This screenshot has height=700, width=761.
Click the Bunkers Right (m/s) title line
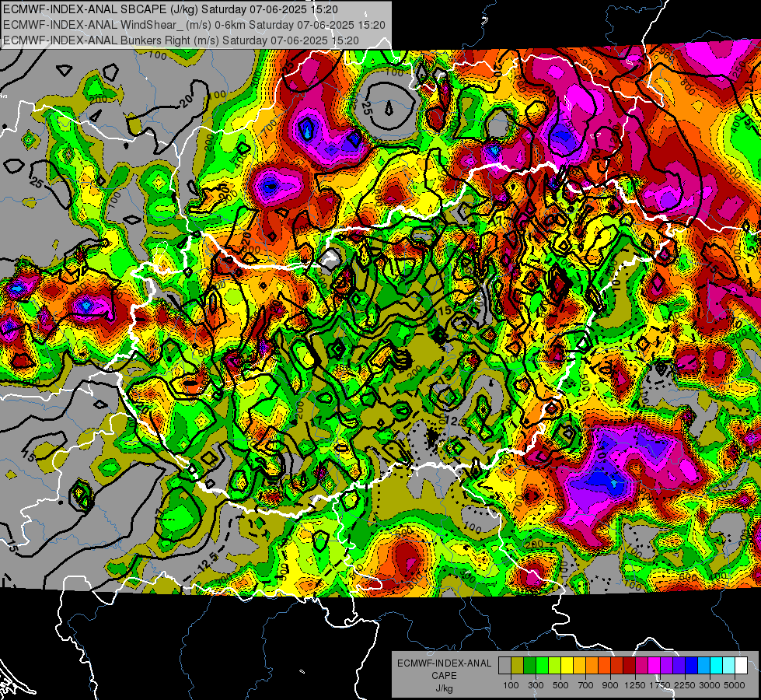(181, 40)
